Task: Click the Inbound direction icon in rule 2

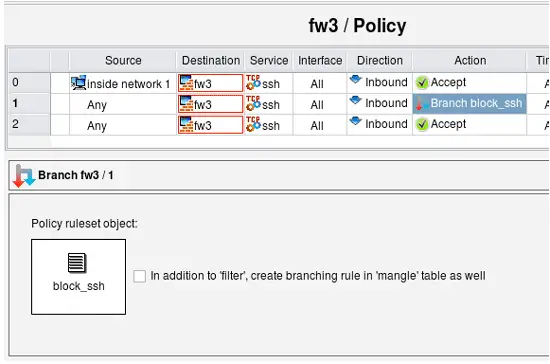Action: click(x=355, y=121)
